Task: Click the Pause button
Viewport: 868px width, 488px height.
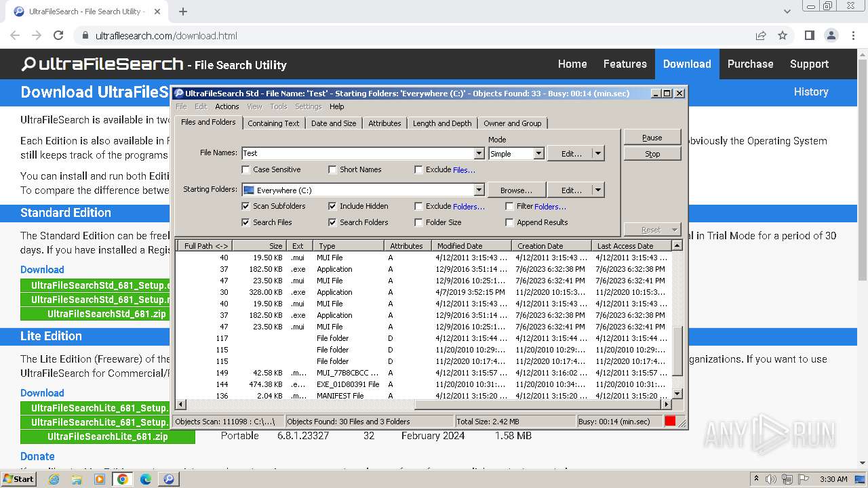Action: (x=652, y=138)
